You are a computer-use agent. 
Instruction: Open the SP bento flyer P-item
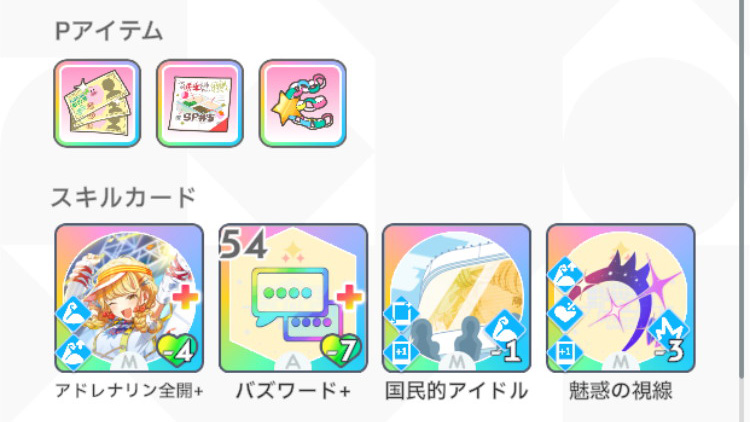point(200,103)
